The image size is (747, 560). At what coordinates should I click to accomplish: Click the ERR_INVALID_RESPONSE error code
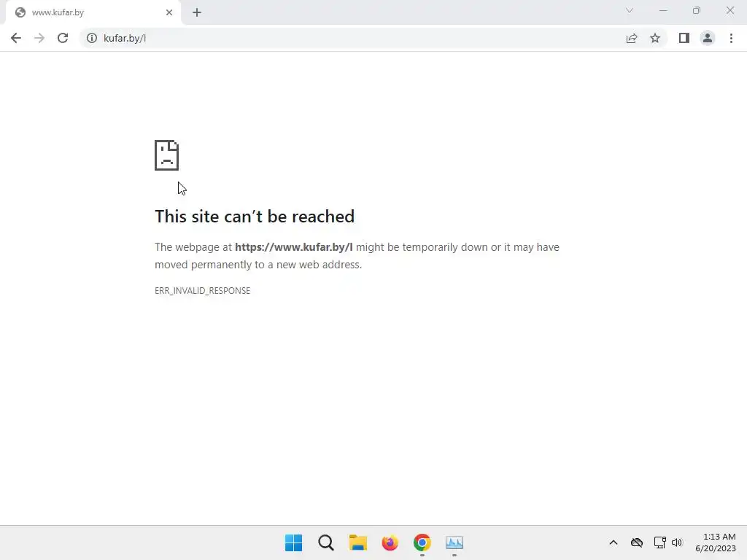tap(203, 290)
